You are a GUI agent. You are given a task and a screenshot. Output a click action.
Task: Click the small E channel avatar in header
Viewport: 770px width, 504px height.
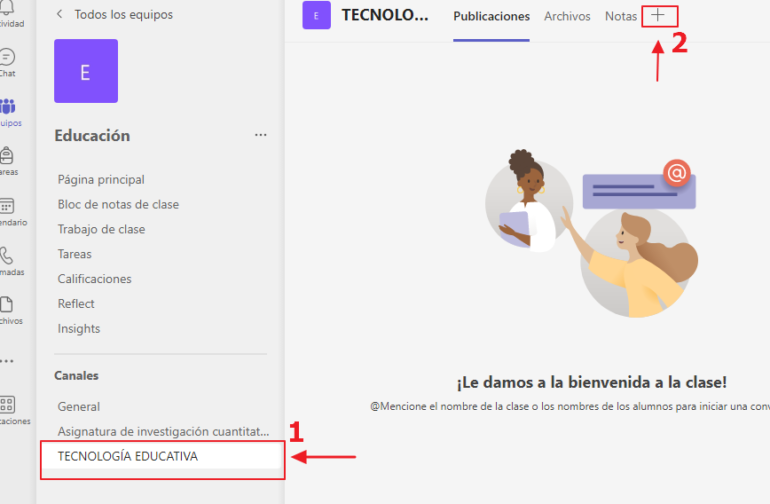316,15
